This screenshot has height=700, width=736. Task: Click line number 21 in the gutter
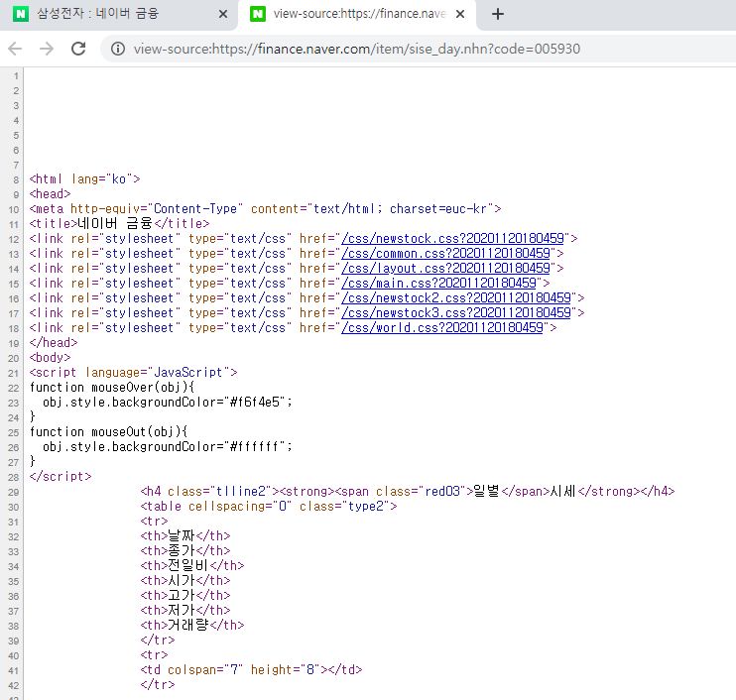(x=14, y=374)
